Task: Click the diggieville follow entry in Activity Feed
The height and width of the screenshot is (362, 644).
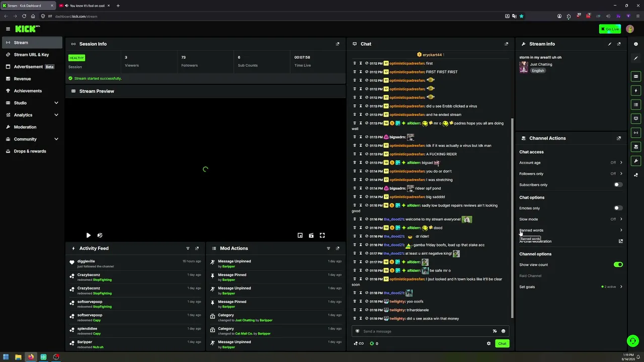Action: click(136, 263)
